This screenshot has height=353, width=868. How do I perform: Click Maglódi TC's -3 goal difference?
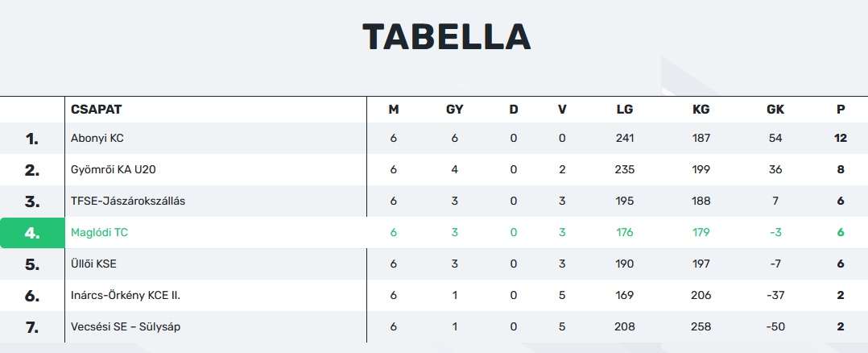coord(775,232)
